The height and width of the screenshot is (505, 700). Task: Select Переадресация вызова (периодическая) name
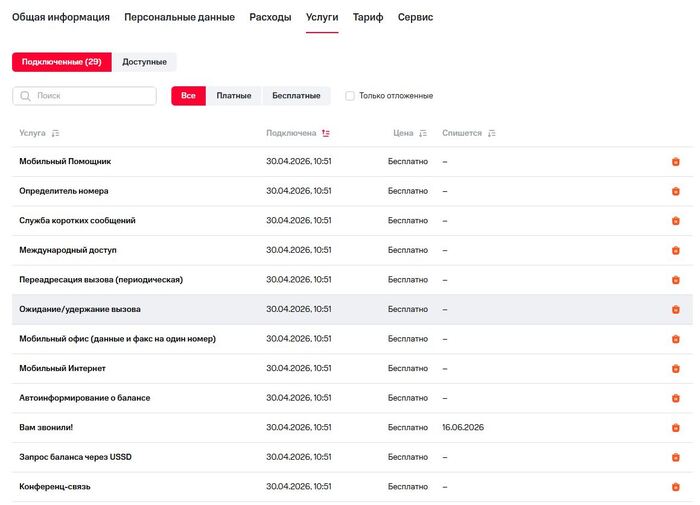coord(101,280)
